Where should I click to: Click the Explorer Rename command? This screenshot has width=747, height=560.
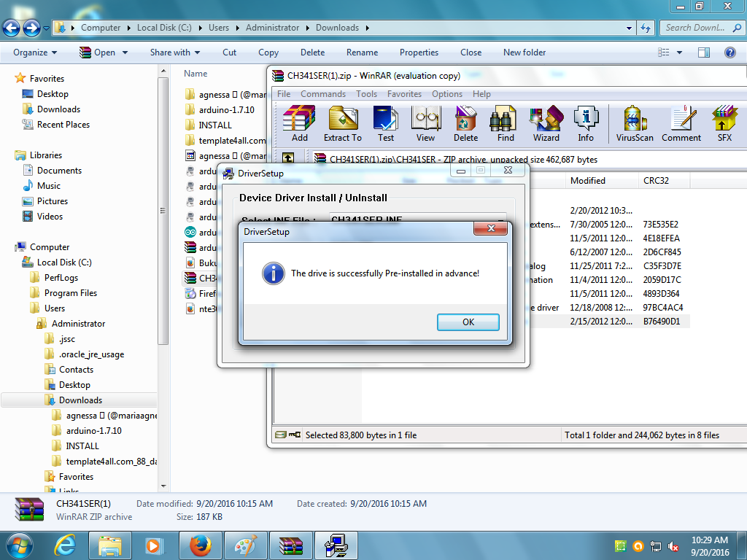point(362,52)
